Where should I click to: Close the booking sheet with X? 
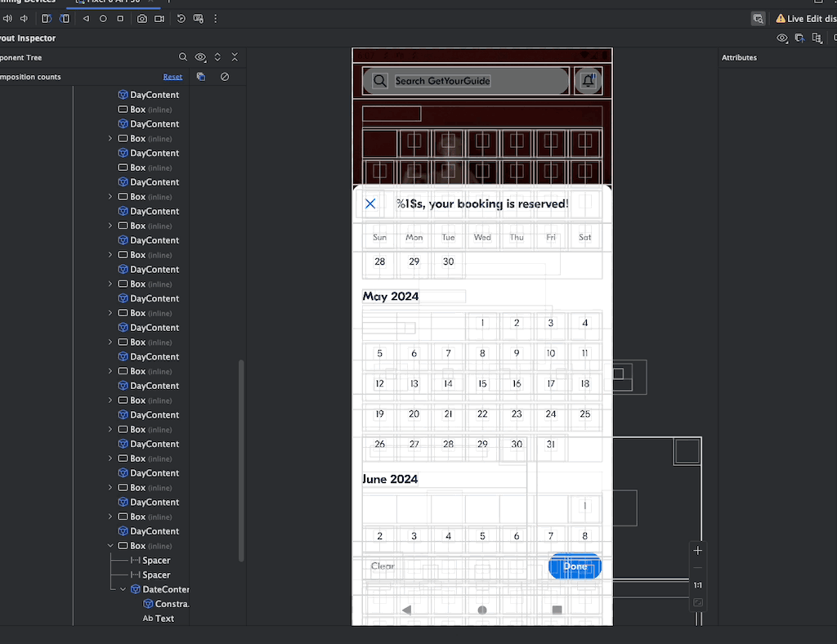tap(370, 203)
